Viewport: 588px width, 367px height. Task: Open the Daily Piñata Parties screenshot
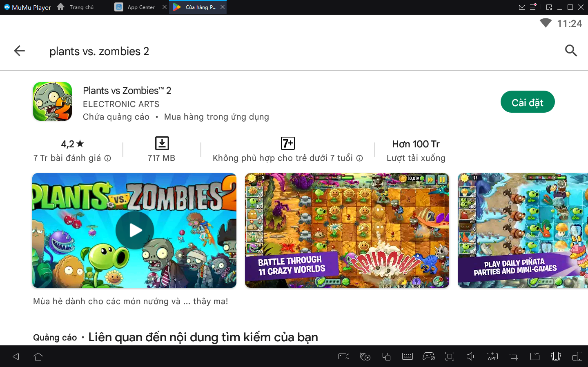(x=523, y=230)
